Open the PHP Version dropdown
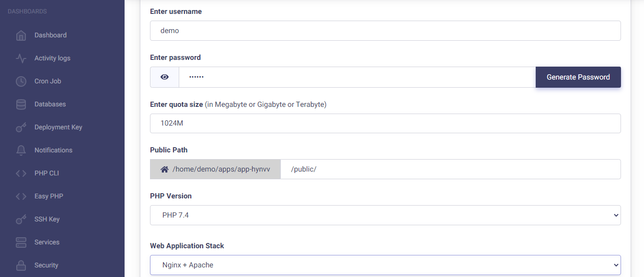Screen dimensions: 644x277 pyautogui.click(x=385, y=215)
